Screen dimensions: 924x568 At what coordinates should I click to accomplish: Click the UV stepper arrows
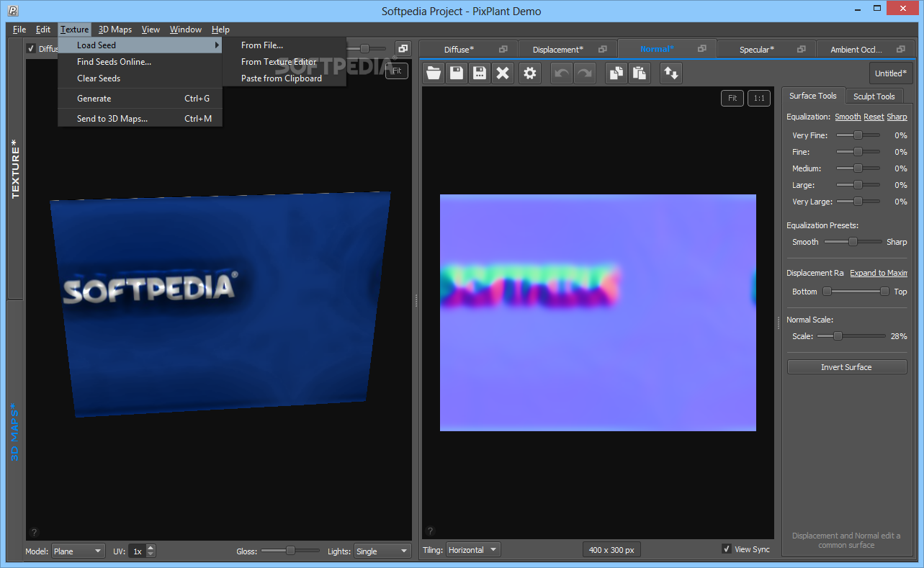tap(151, 551)
